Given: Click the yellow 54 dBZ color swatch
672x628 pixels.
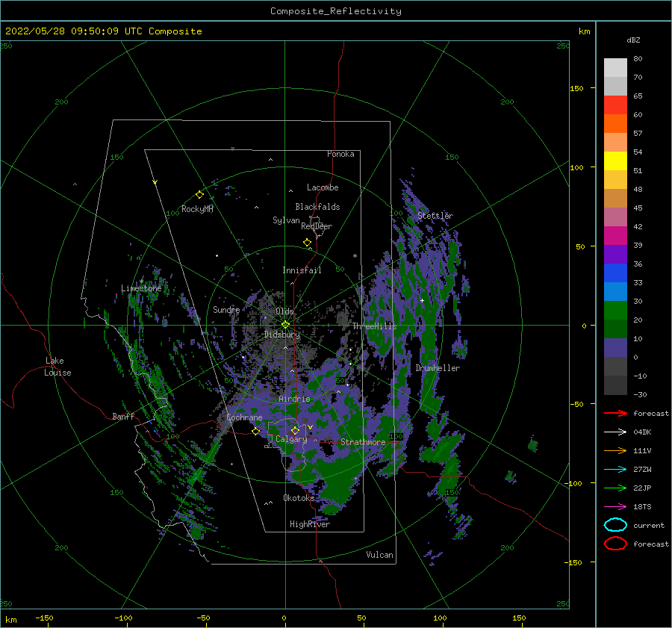Looking at the screenshot, I should [x=615, y=161].
